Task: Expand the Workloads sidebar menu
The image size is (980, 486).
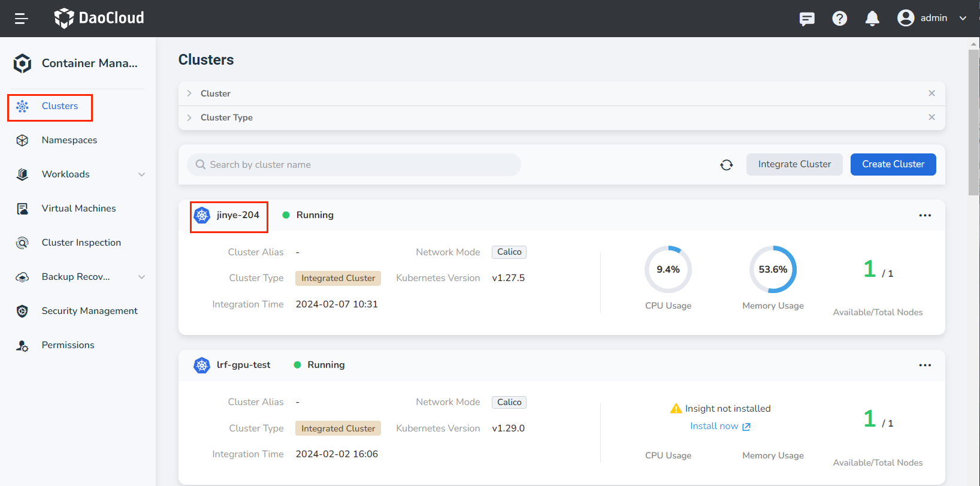Action: click(x=141, y=174)
